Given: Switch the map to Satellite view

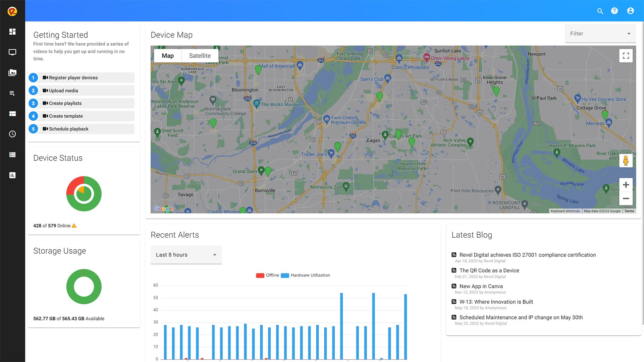Looking at the screenshot, I should coord(200,55).
